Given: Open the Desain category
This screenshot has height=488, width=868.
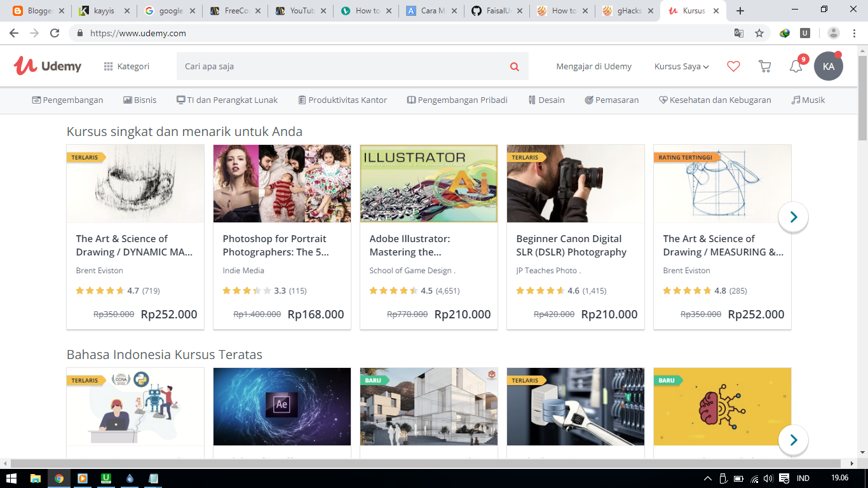Looking at the screenshot, I should [546, 100].
